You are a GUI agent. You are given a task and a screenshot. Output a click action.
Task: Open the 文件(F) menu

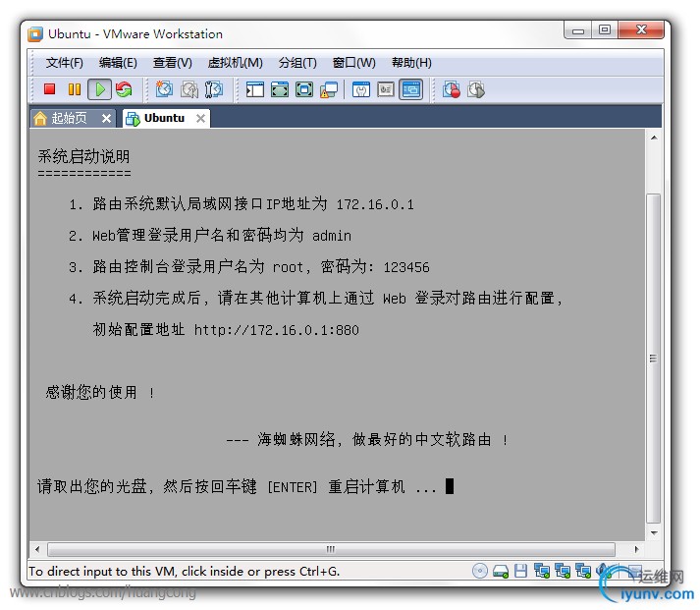pyautogui.click(x=64, y=63)
